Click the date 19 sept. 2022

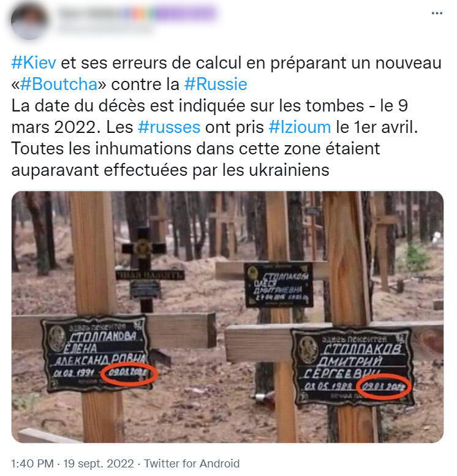coord(99,464)
